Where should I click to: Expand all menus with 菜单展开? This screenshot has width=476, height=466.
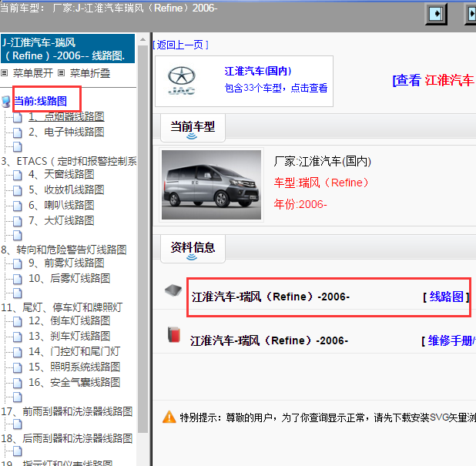(x=33, y=73)
